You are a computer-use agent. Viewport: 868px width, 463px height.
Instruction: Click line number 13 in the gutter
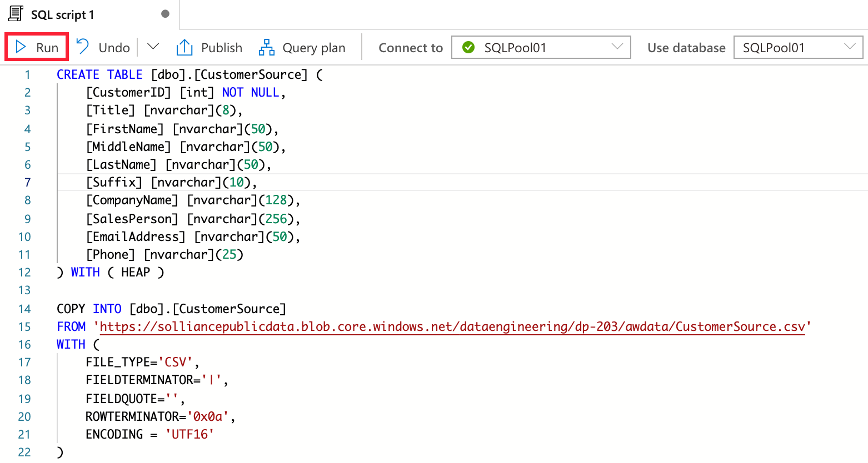click(24, 290)
